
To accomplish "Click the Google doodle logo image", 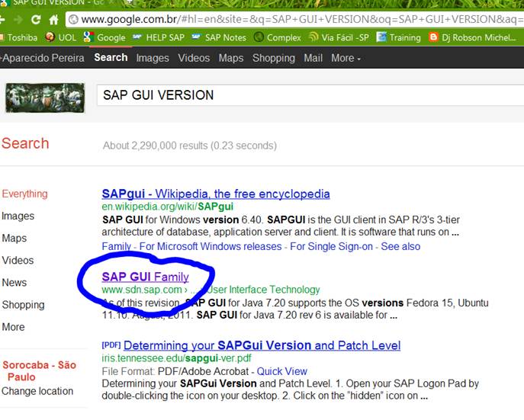I will 45,98.
